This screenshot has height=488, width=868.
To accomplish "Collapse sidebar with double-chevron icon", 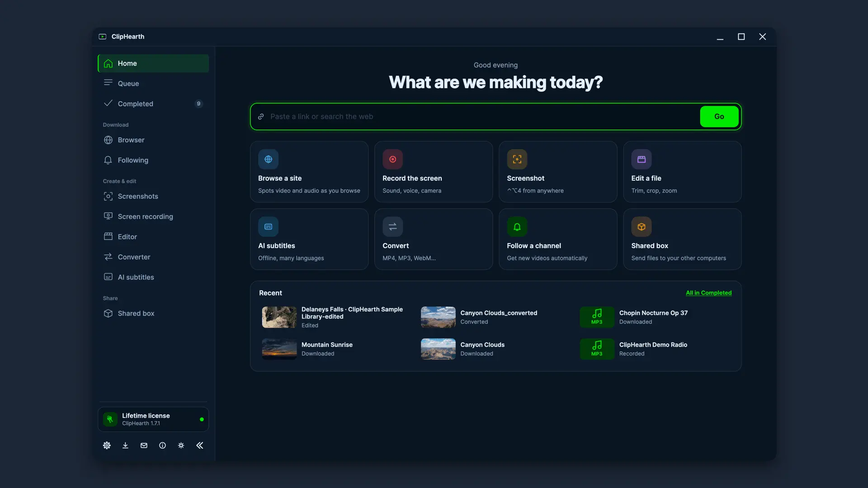I will (199, 446).
